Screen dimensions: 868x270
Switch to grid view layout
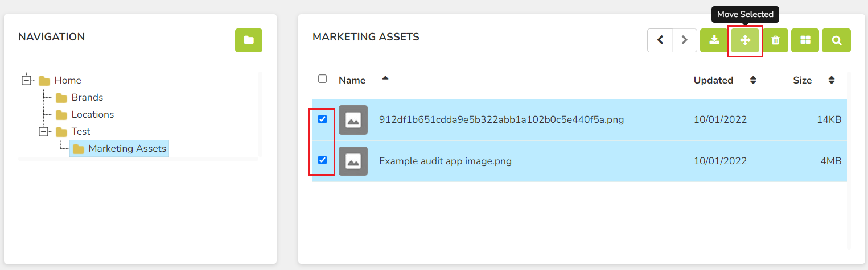pyautogui.click(x=805, y=40)
